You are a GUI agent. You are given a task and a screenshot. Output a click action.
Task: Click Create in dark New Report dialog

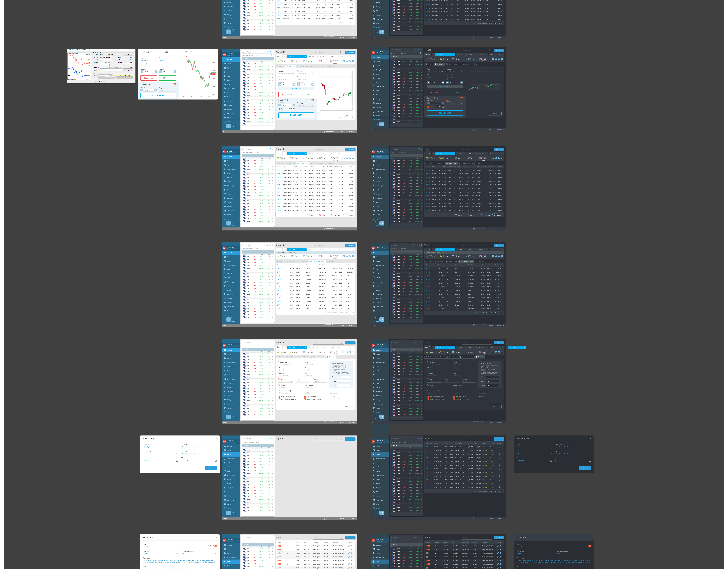(585, 468)
